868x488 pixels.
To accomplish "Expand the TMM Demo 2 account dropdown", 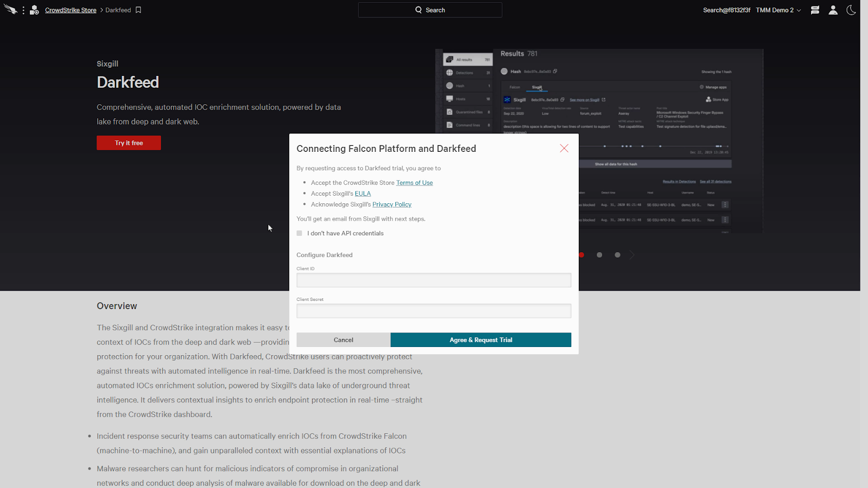I will [x=778, y=10].
